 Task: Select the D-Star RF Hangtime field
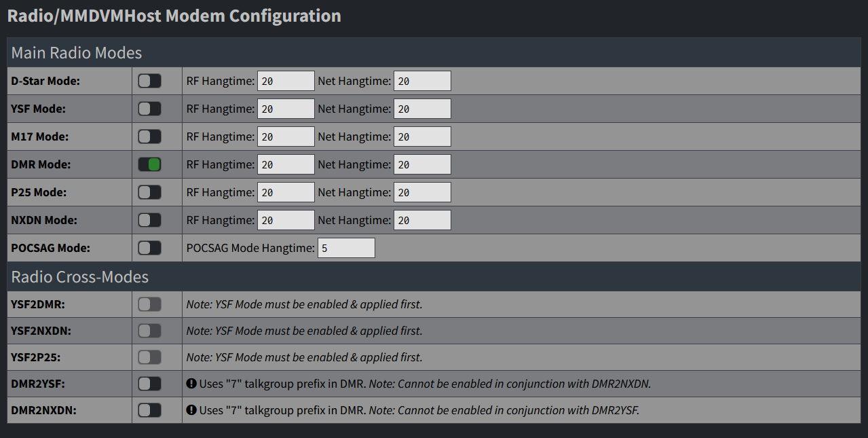point(286,81)
